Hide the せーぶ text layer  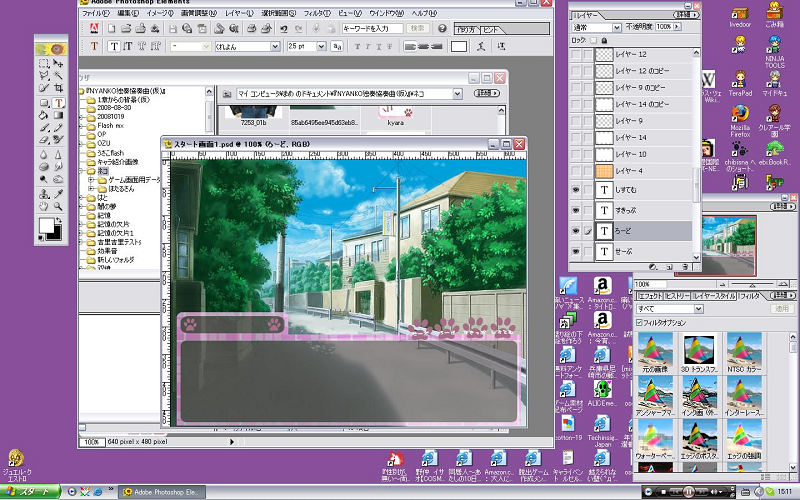576,251
